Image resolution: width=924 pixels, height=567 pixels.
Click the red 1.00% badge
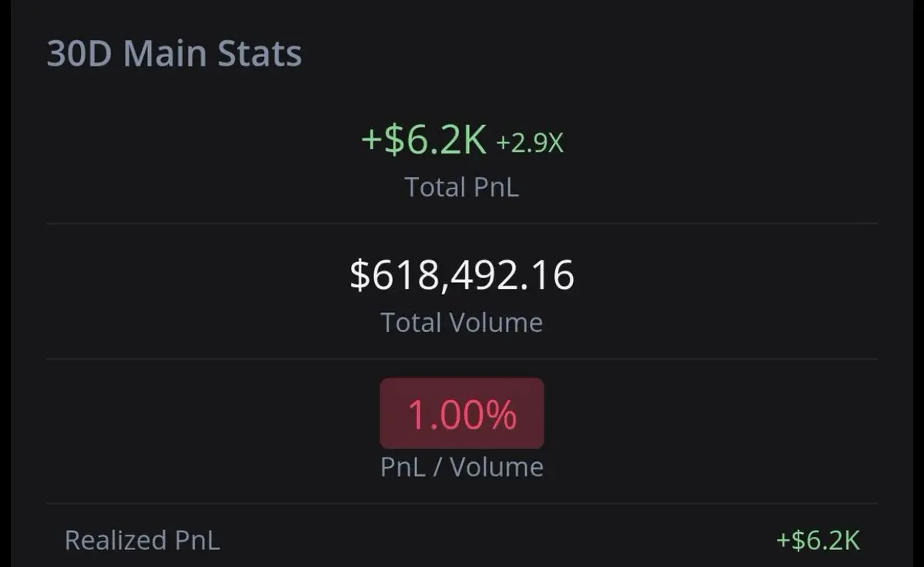coord(462,413)
